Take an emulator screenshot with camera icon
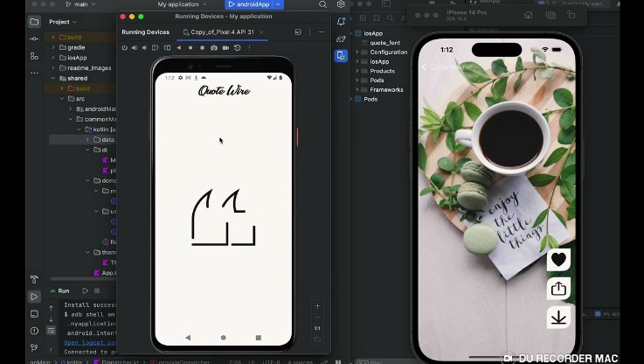This screenshot has width=644, height=364. [214, 48]
